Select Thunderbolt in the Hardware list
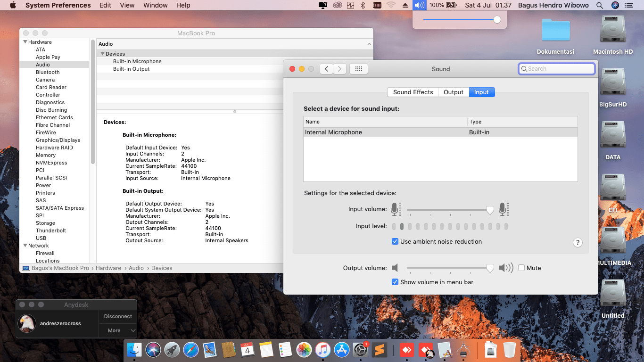This screenshot has width=644, height=362. (x=51, y=230)
